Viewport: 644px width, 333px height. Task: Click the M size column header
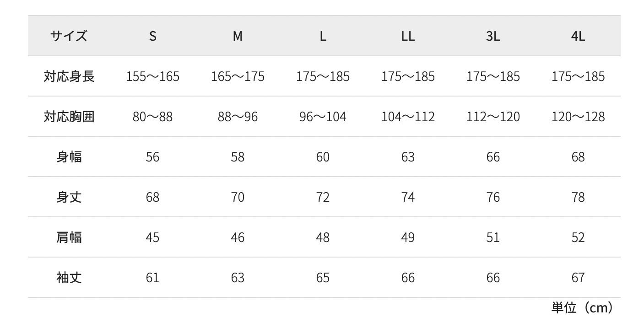pyautogui.click(x=238, y=36)
